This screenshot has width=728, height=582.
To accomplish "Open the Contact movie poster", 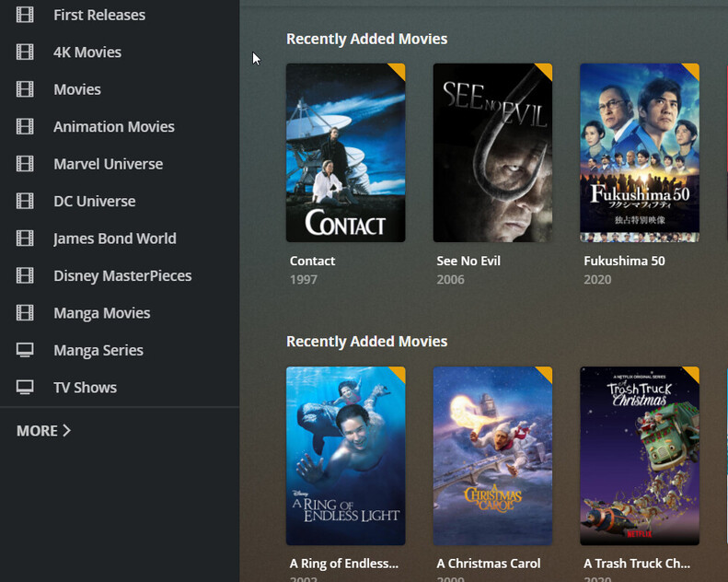I will 345,153.
